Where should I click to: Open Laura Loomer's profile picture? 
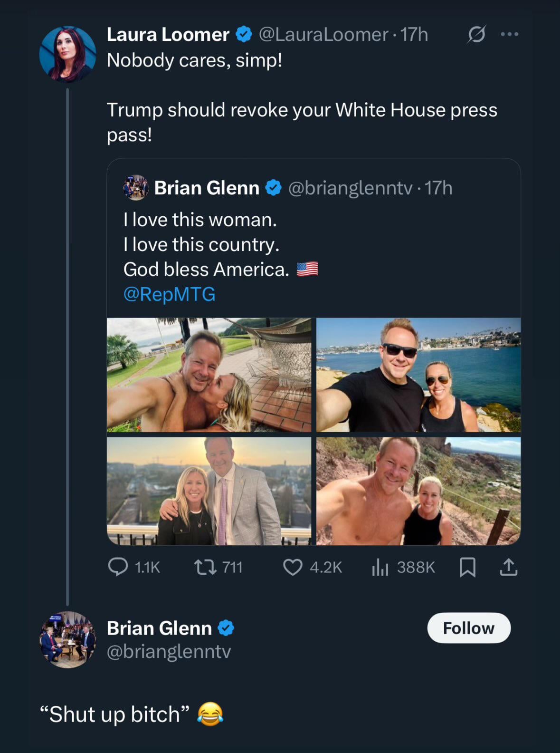point(67,54)
